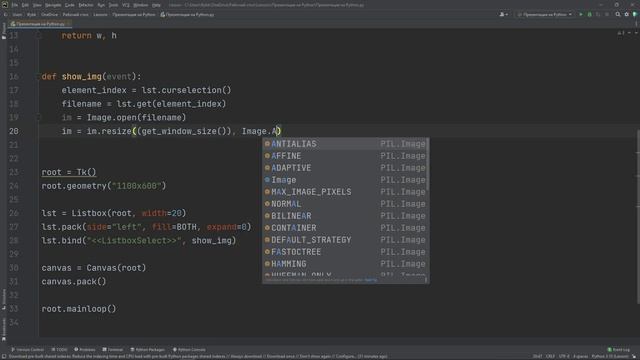Open the File menu
The width and height of the screenshot is (640, 360).
(14, 5)
